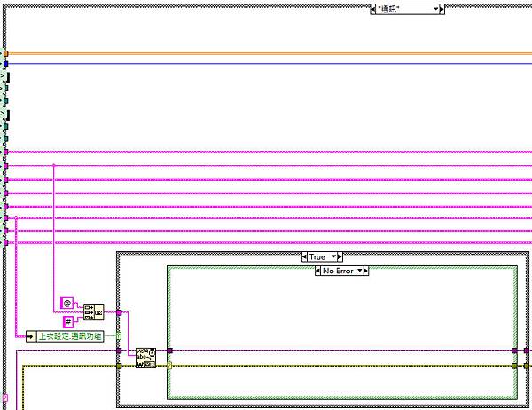Select olive error tunnel on True case left border
Image resolution: width=532 pixels, height=410 pixels.
119,366
